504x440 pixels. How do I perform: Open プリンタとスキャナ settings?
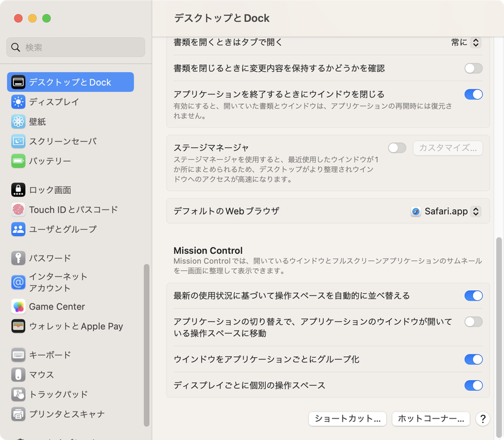click(18, 414)
